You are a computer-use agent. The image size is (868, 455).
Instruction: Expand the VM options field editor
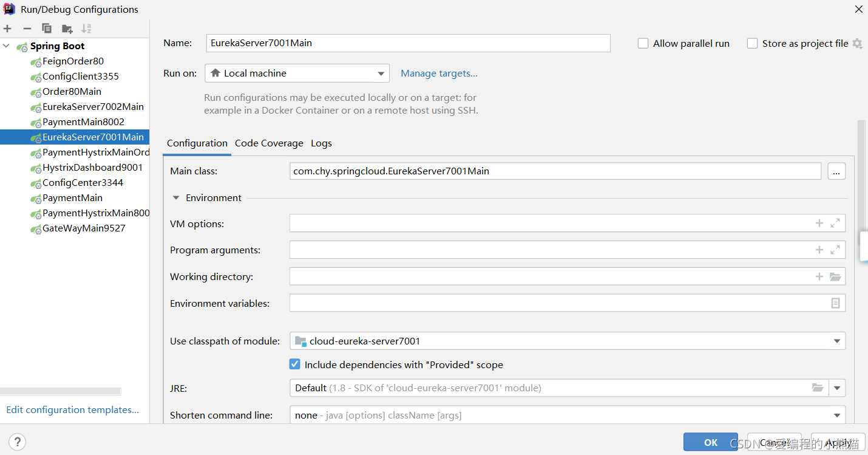click(x=835, y=224)
